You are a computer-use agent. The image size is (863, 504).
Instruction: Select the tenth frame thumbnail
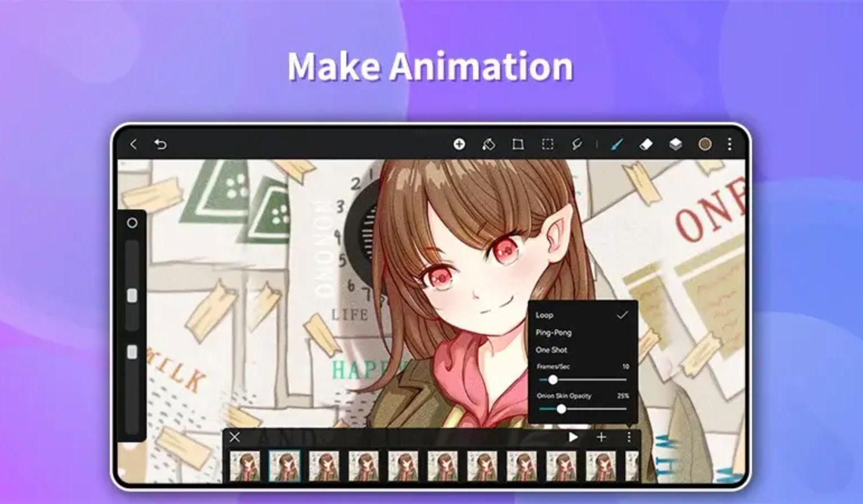click(x=601, y=466)
